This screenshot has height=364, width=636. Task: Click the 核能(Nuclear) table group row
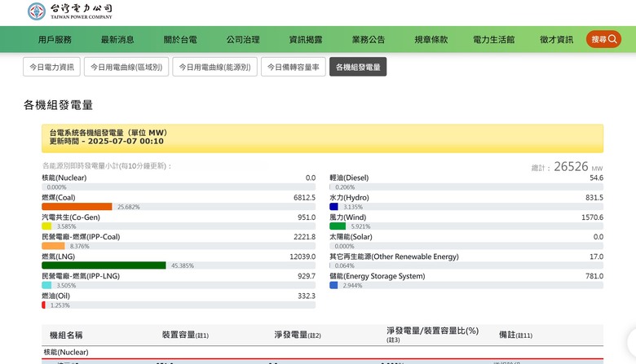322,353
